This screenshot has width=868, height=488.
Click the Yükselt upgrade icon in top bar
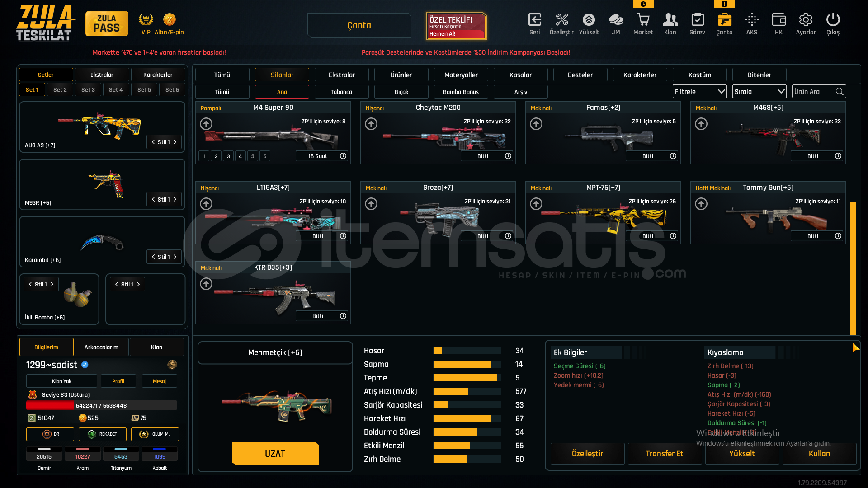point(589,20)
